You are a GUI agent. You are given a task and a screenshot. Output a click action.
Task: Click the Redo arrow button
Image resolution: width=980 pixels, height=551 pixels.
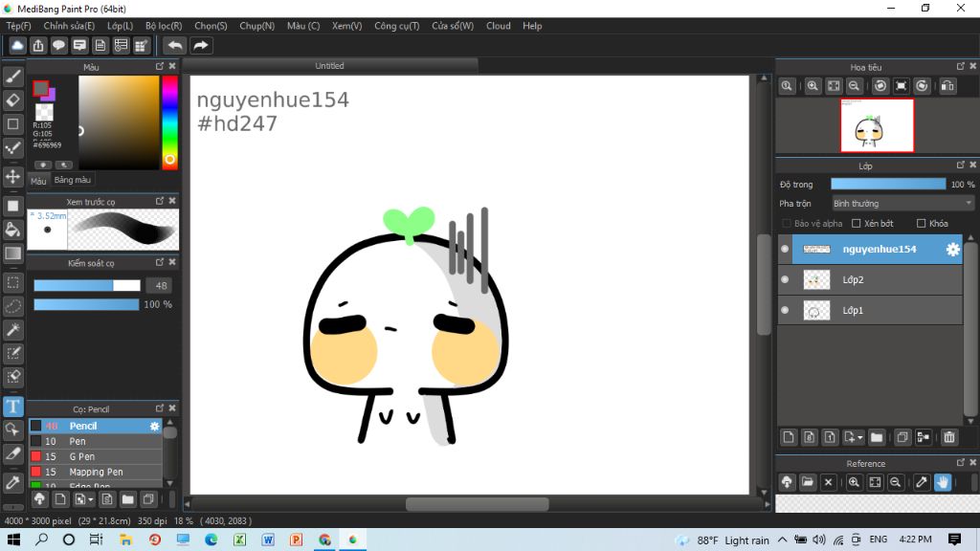tap(201, 45)
